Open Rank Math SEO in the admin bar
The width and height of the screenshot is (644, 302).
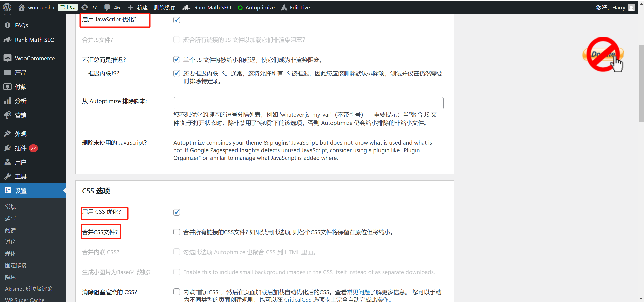point(212,7)
